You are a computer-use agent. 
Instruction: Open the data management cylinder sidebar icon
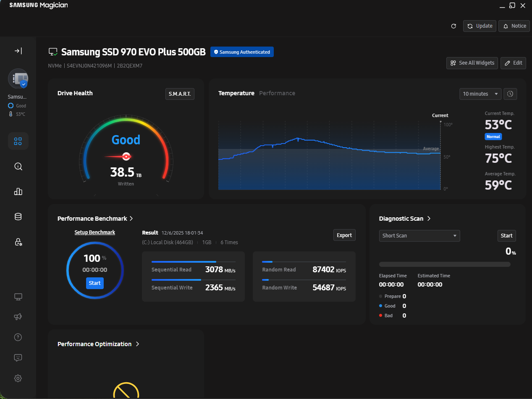(18, 216)
